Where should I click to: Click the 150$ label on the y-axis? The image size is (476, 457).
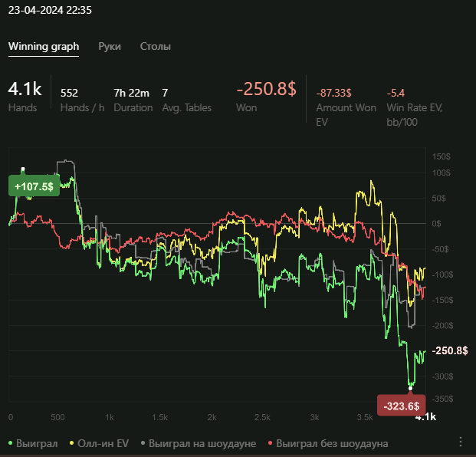(441, 156)
